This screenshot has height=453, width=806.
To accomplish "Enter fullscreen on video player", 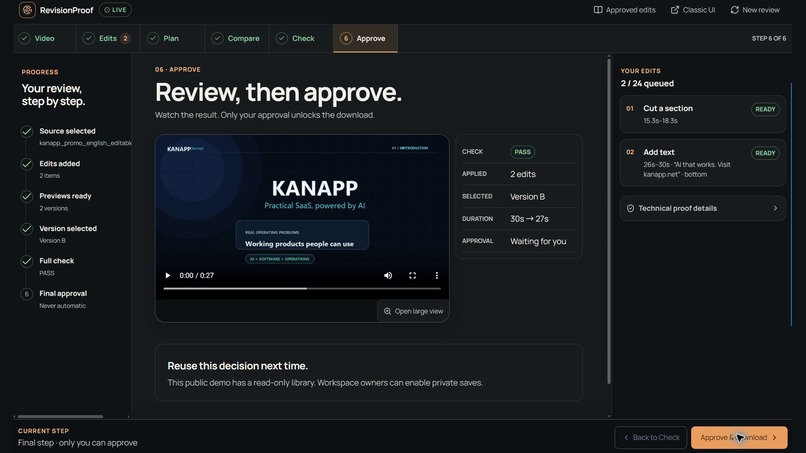I will (412, 276).
